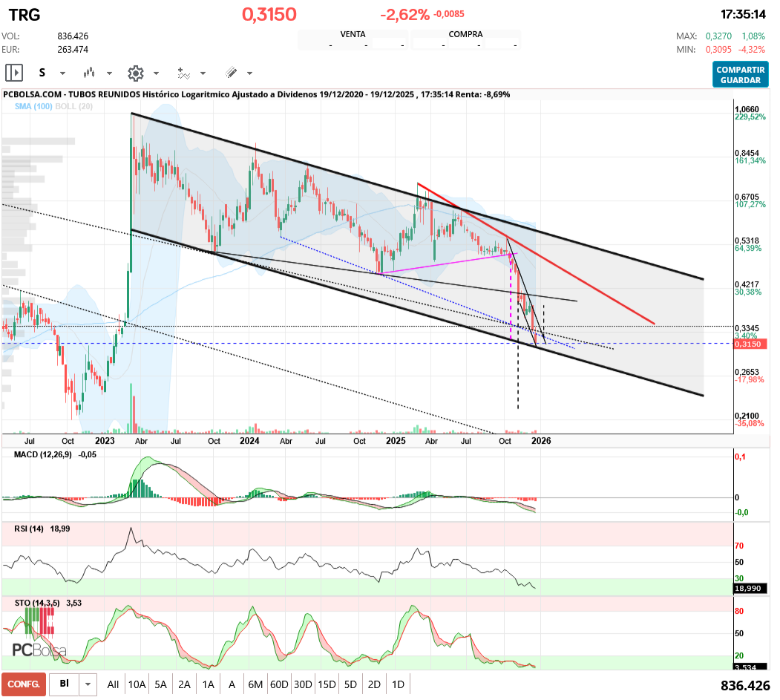Click the CONFG. configuration button
780x700 pixels.
pos(22,683)
